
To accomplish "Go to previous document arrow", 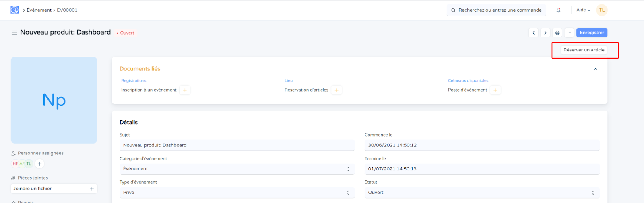I will [533, 33].
